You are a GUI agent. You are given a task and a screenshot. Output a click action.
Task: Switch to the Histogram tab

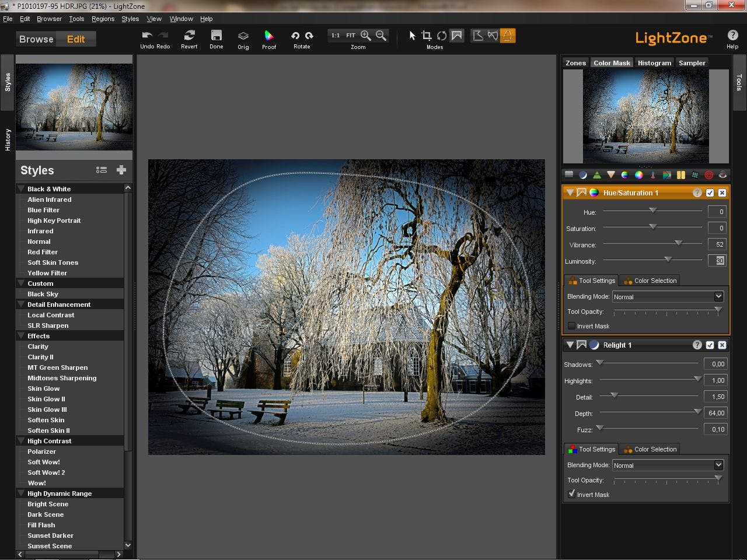tap(654, 63)
